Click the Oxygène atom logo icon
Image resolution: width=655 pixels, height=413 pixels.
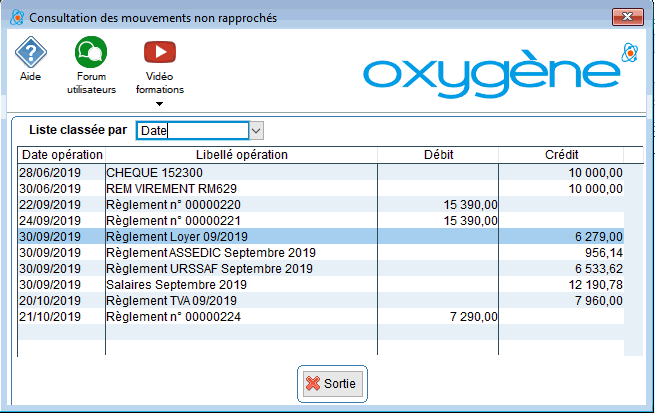(629, 51)
